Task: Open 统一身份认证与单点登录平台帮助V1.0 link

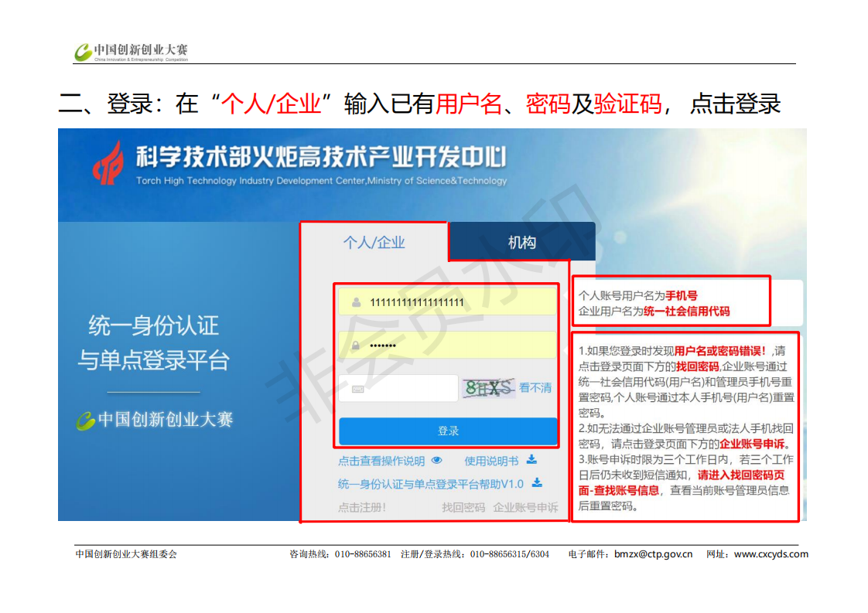Action: click(431, 484)
